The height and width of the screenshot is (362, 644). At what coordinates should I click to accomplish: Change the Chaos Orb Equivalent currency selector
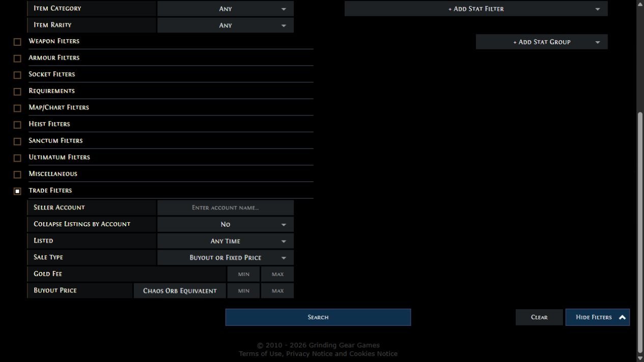(x=180, y=291)
